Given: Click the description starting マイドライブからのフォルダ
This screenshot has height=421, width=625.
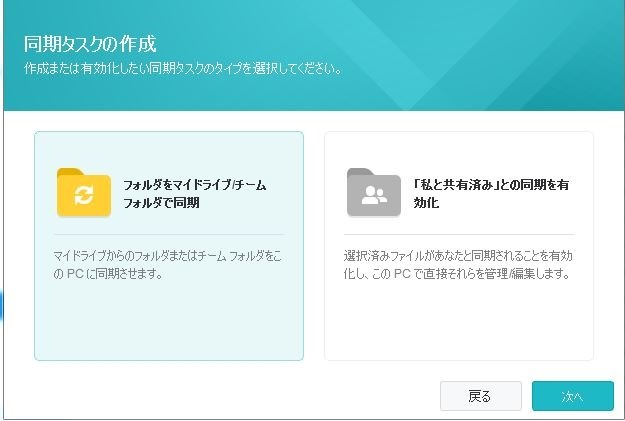Looking at the screenshot, I should [x=167, y=265].
